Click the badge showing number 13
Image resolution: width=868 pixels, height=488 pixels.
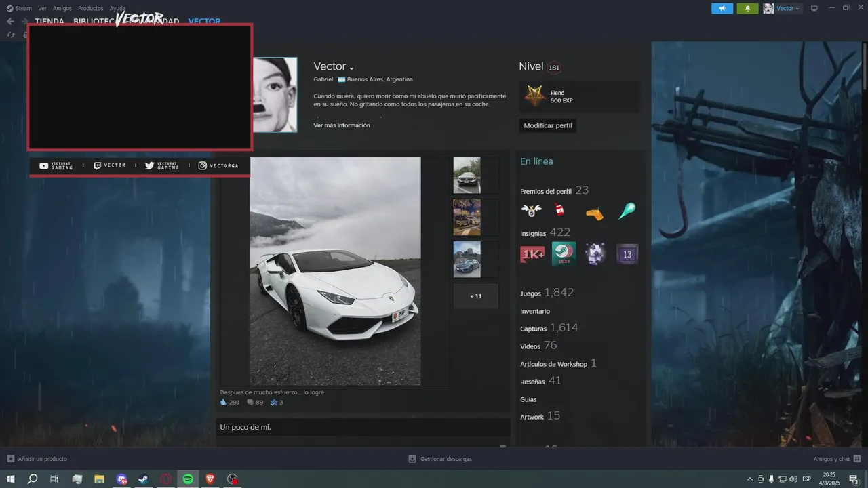coord(627,254)
